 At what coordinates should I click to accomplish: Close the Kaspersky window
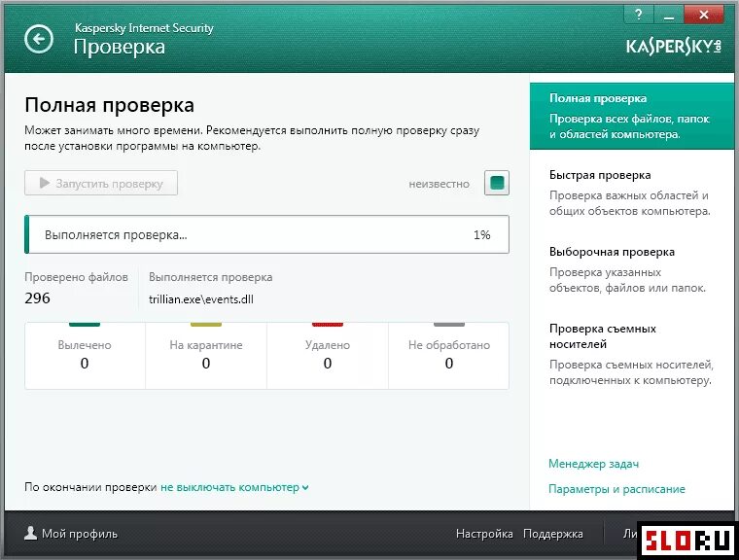(x=704, y=16)
